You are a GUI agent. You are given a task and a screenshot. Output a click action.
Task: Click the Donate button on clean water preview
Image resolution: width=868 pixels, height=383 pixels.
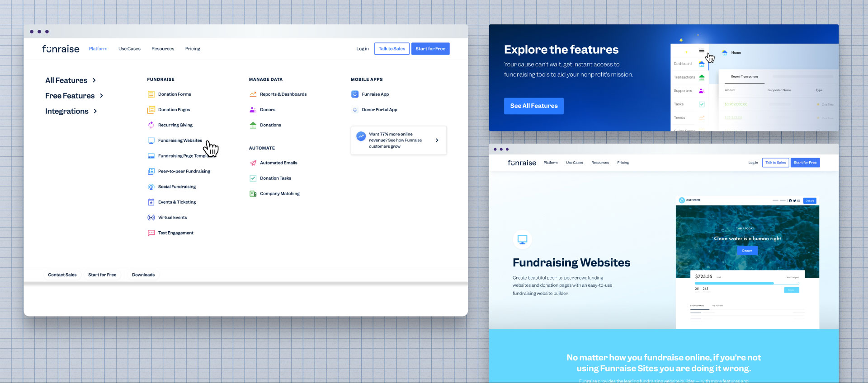(x=747, y=251)
